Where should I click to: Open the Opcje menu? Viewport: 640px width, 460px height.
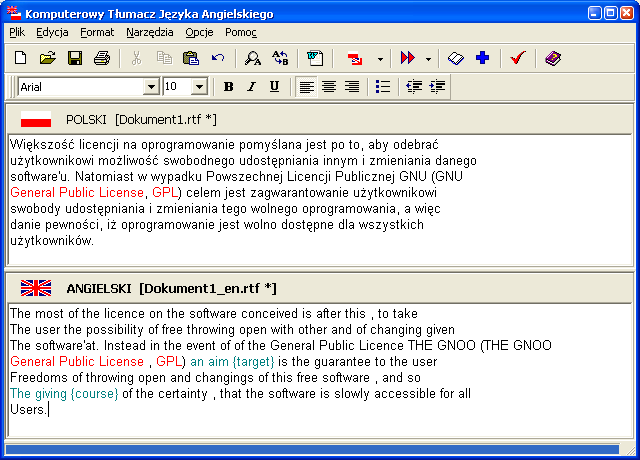pos(199,32)
